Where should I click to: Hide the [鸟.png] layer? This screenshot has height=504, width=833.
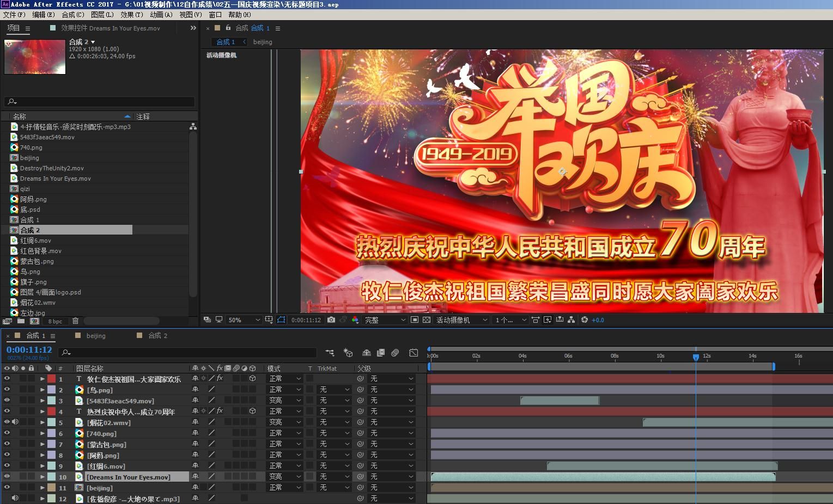[7, 390]
